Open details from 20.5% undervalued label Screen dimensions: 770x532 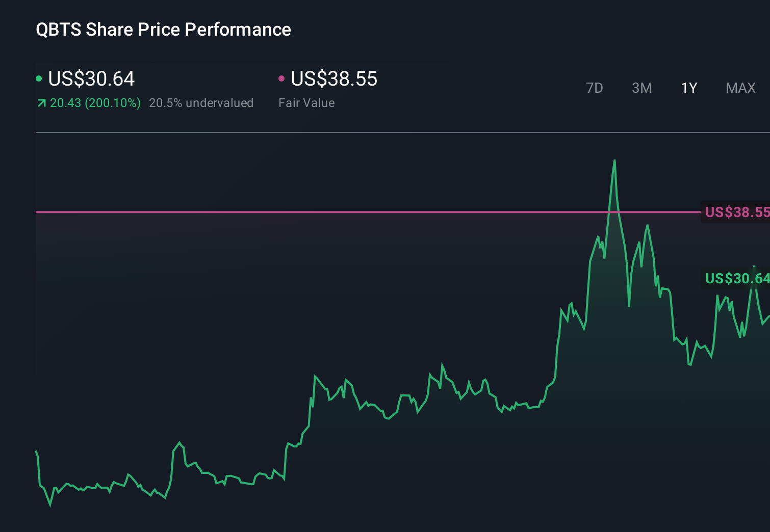pyautogui.click(x=201, y=103)
